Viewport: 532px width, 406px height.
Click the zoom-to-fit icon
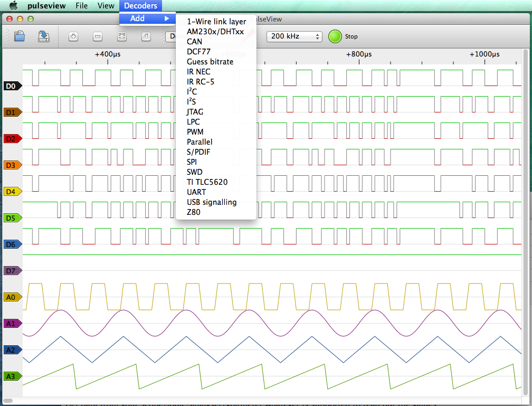pos(122,36)
